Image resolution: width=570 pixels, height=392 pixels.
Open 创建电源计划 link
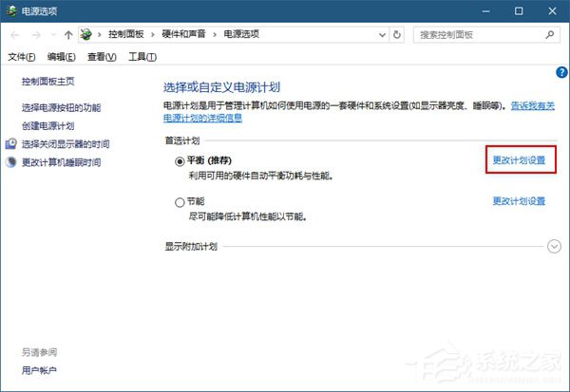point(48,126)
